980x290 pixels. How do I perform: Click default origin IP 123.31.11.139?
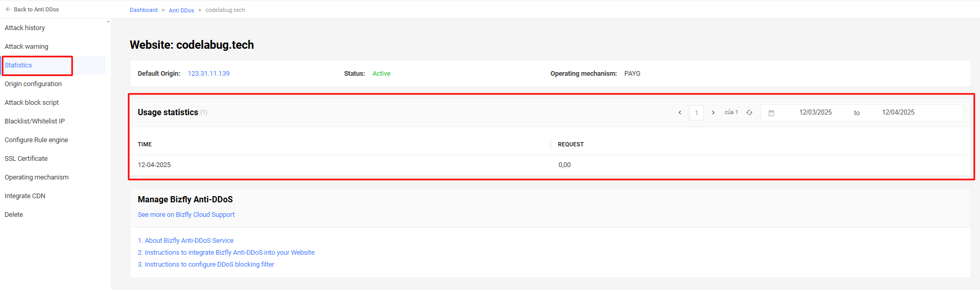point(209,74)
